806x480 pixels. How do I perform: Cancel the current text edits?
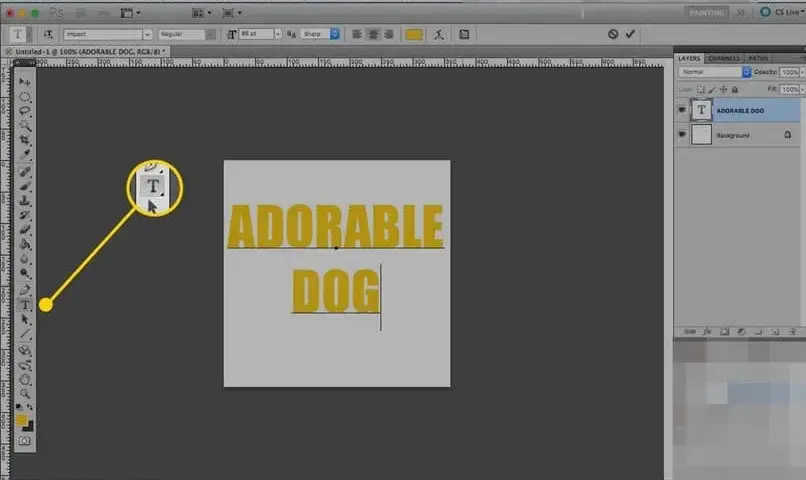pyautogui.click(x=613, y=34)
